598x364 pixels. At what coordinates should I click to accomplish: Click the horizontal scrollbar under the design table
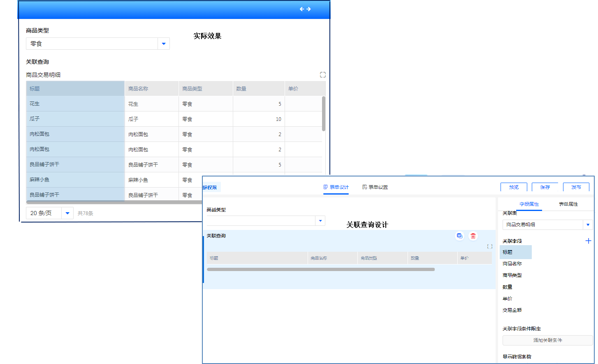pyautogui.click(x=320, y=269)
